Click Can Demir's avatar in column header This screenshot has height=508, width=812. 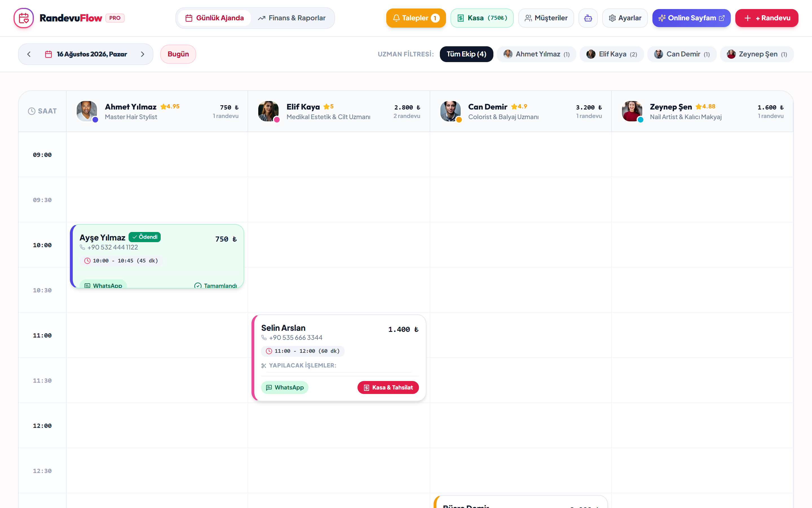point(450,111)
